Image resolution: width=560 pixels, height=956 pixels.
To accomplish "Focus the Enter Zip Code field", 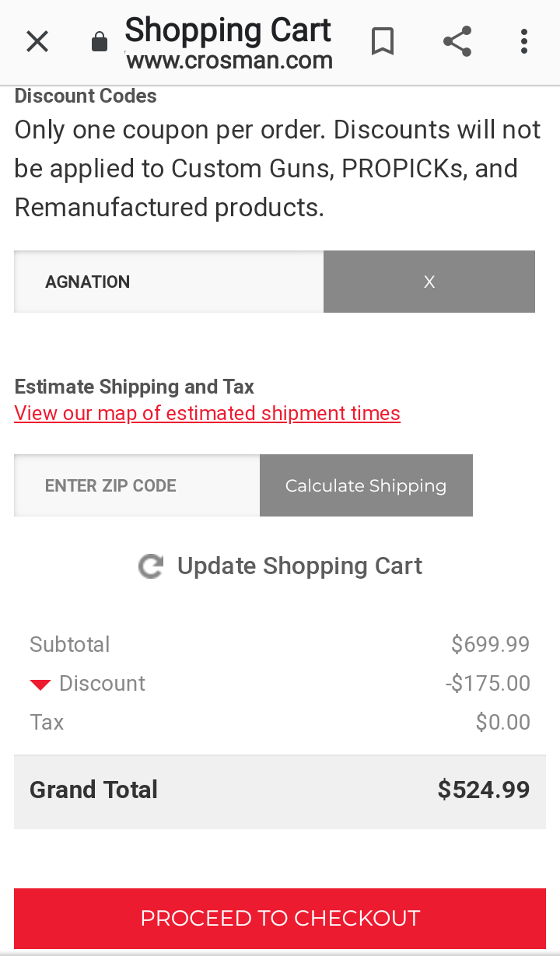I will coord(137,485).
